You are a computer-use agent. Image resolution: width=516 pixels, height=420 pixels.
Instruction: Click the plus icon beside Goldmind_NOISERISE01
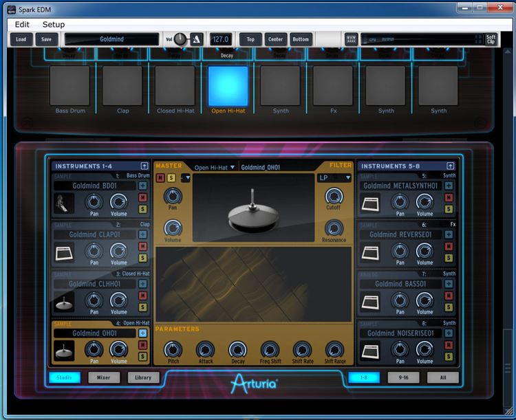point(449,333)
